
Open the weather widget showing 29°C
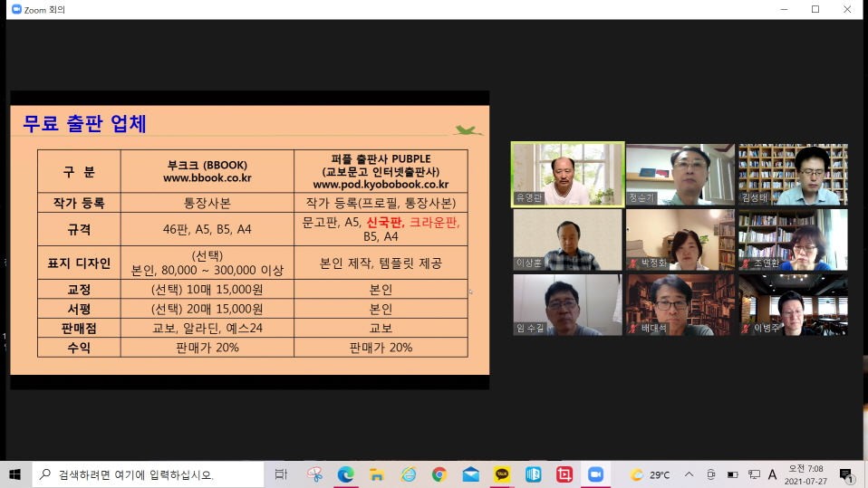click(x=650, y=474)
